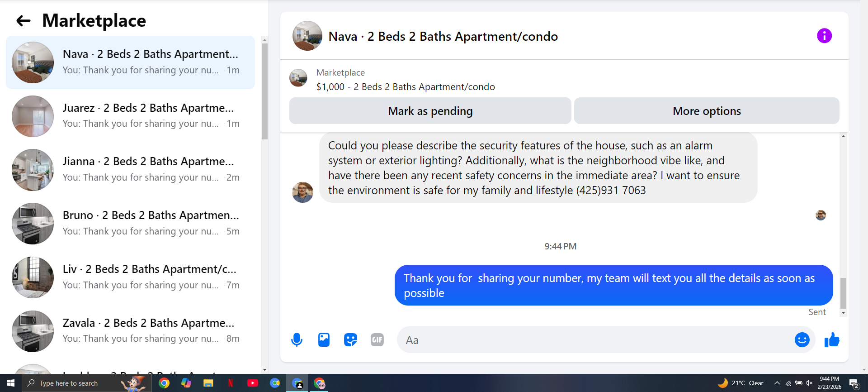Select the Bruno chat thread
868x392 pixels.
[130, 224]
